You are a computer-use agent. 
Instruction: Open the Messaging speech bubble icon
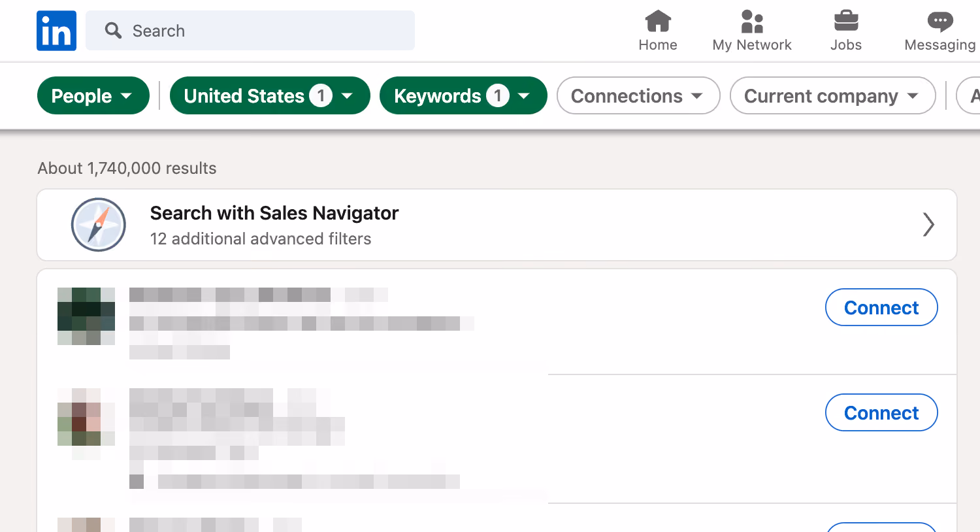tap(940, 22)
